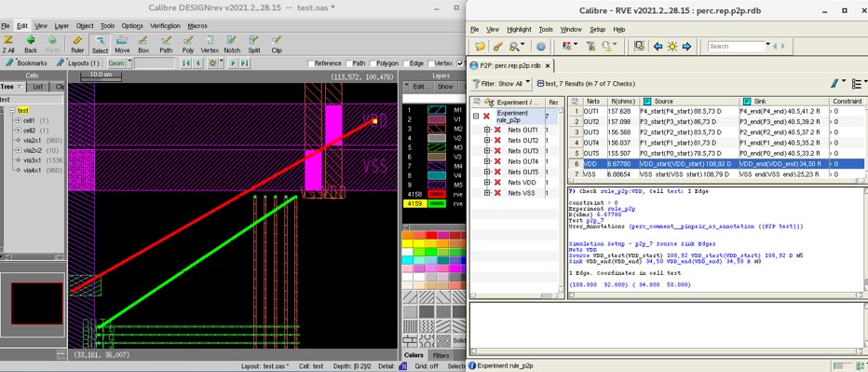Image resolution: width=868 pixels, height=372 pixels.
Task: Open the Layer menu
Action: (x=61, y=25)
